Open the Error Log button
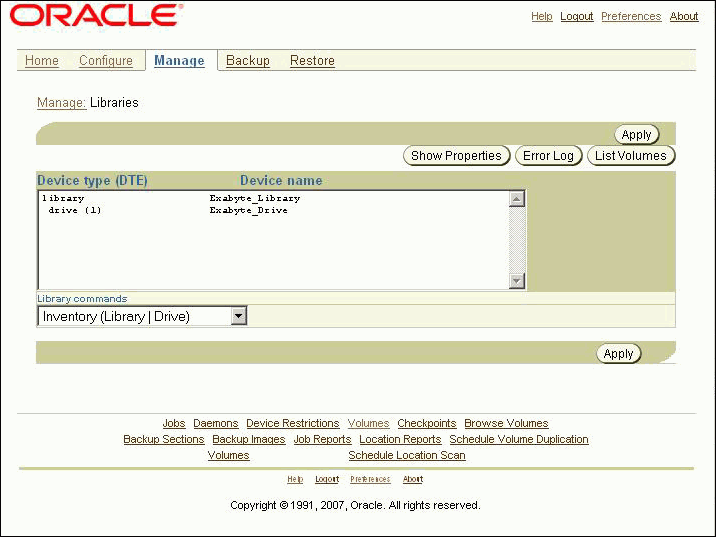This screenshot has height=537, width=716. [x=548, y=156]
